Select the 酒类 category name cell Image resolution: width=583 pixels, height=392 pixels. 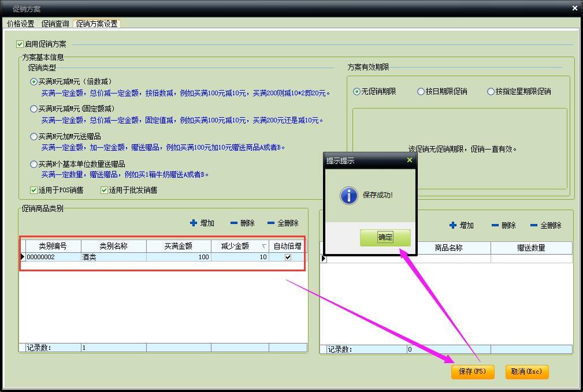tap(114, 257)
